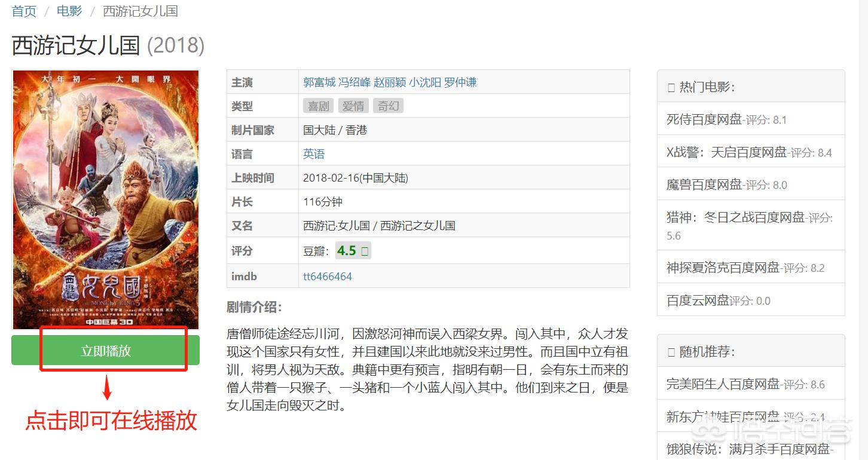
Task: Click the imdb row label
Action: (244, 276)
